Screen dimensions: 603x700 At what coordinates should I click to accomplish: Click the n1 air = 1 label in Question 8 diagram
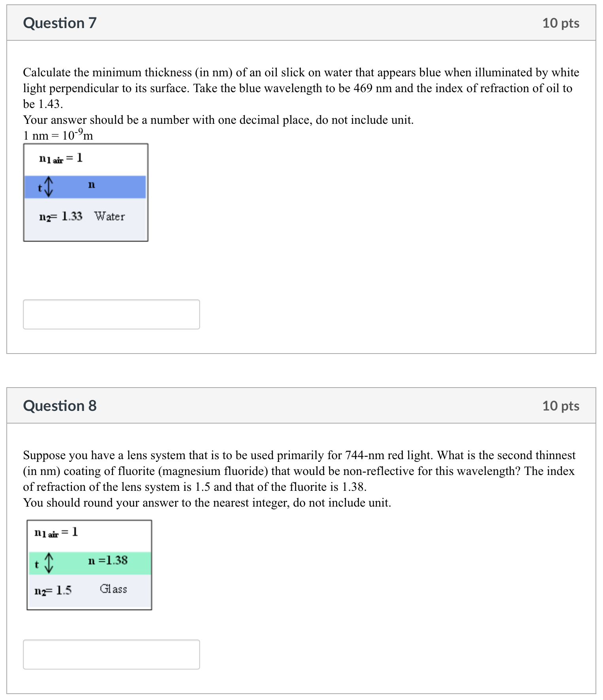[x=56, y=533]
